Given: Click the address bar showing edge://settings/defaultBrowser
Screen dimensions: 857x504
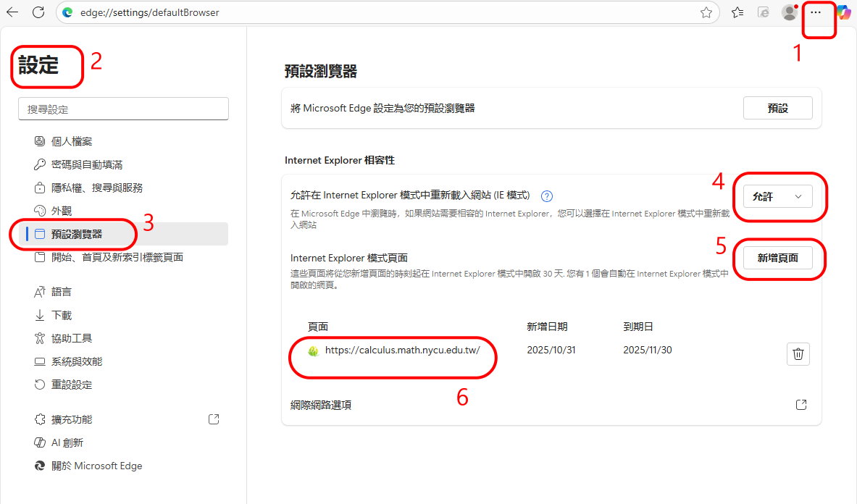Looking at the screenshot, I should point(377,12).
